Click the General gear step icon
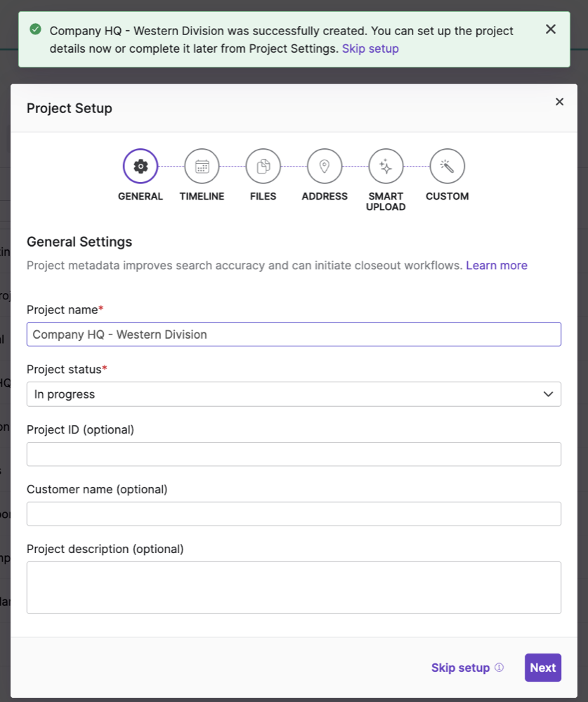 pyautogui.click(x=141, y=167)
